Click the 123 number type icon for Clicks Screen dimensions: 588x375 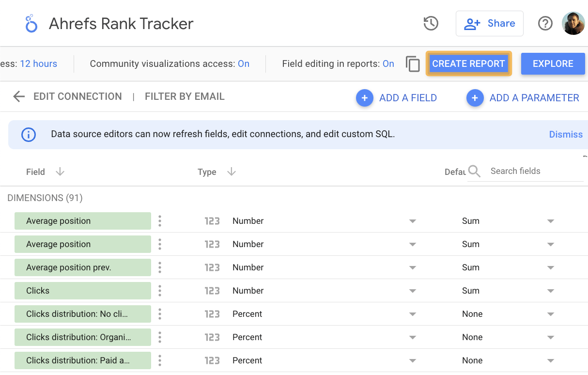[x=212, y=290]
